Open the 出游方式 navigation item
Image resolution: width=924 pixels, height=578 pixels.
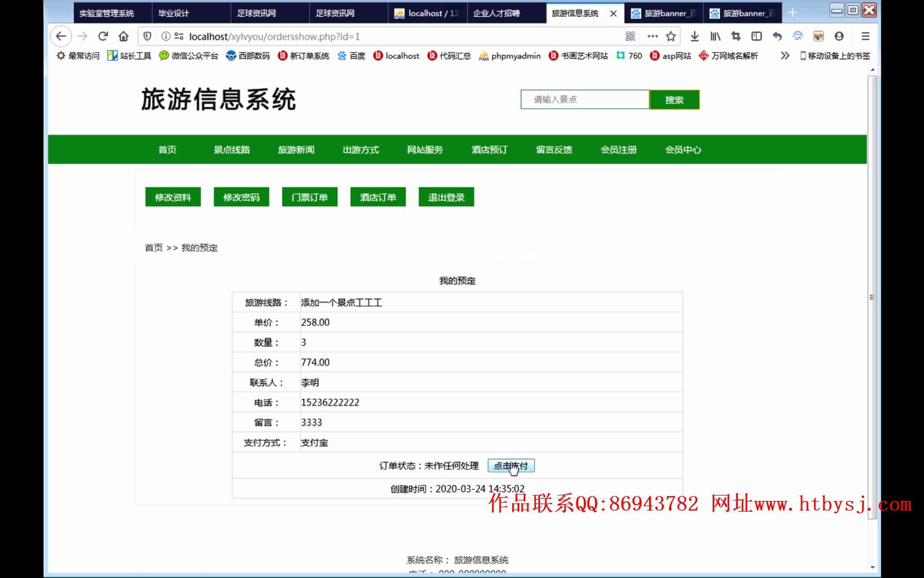[361, 150]
